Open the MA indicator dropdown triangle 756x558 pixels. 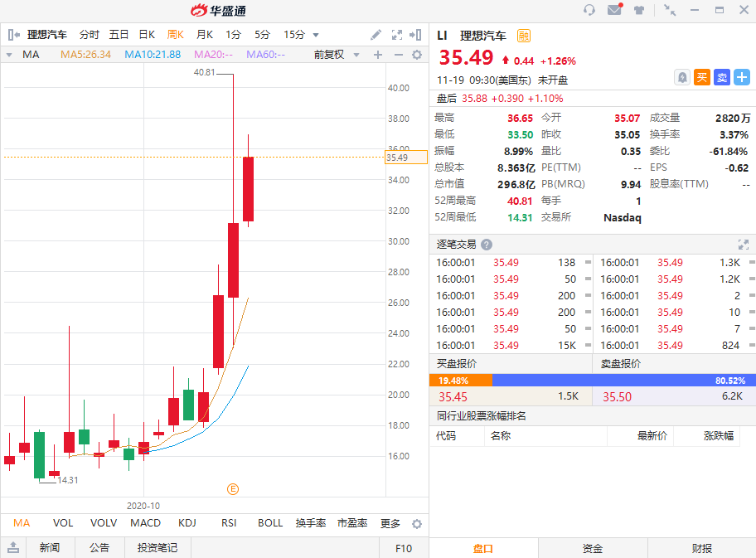click(x=9, y=55)
